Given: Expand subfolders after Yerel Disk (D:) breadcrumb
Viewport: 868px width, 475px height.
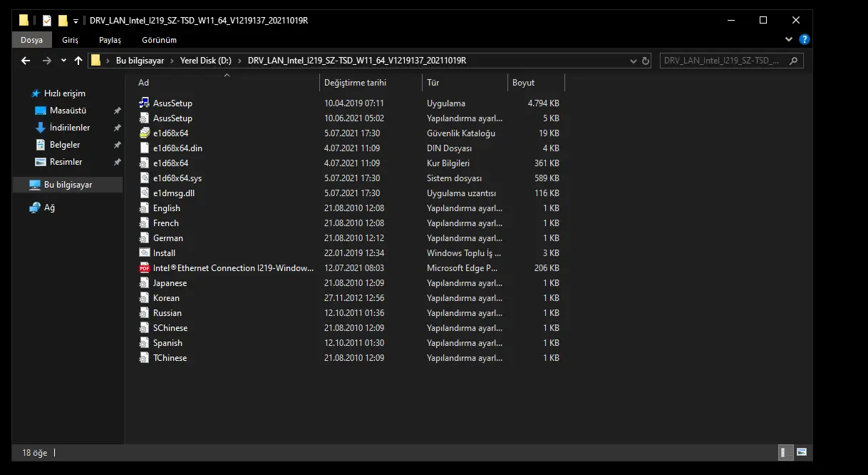Looking at the screenshot, I should click(239, 61).
